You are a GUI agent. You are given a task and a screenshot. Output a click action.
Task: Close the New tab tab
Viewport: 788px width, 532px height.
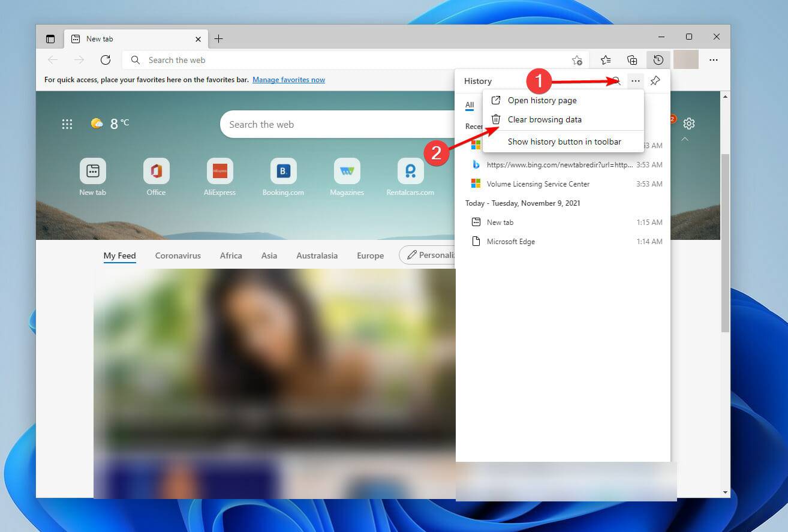[x=198, y=39]
